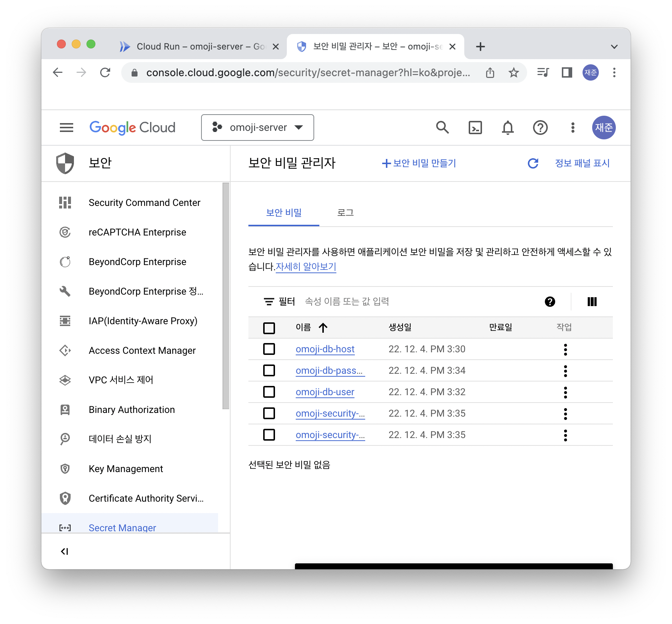Screen dimensions: 672x624
Task: Click the Chrome profile 재준 avatar in toolbar
Action: [591, 72]
